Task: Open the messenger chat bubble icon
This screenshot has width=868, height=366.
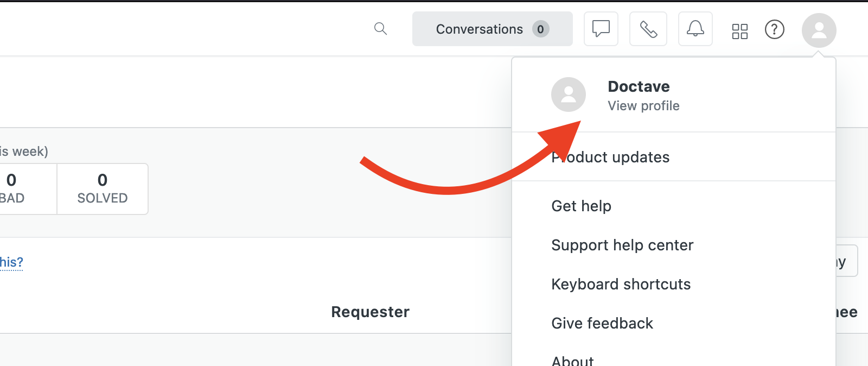Action: [601, 29]
